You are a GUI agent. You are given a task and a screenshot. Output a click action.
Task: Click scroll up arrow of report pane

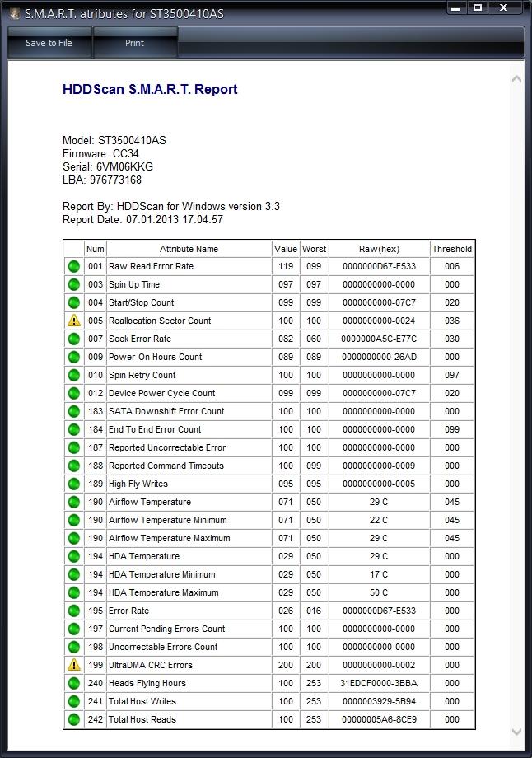[x=516, y=78]
